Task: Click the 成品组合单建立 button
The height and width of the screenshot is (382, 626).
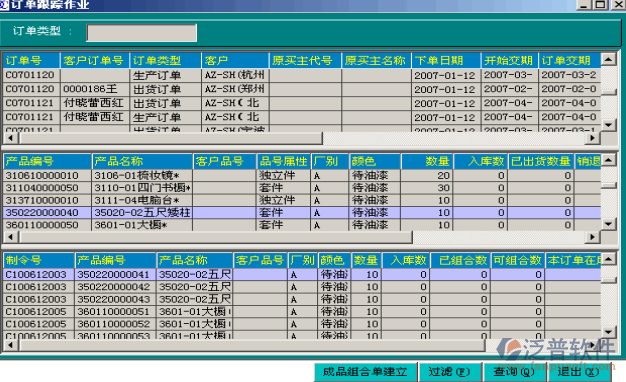Action: tap(365, 372)
